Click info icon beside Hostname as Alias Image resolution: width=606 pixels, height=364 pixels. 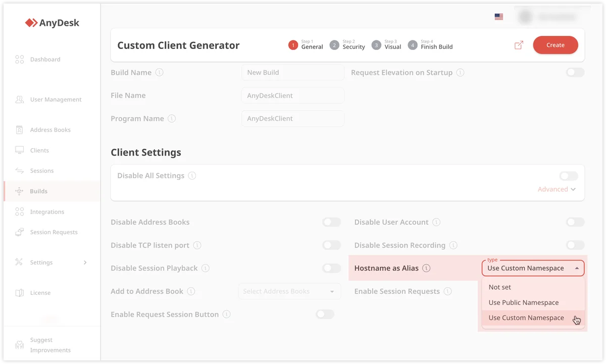(x=427, y=268)
